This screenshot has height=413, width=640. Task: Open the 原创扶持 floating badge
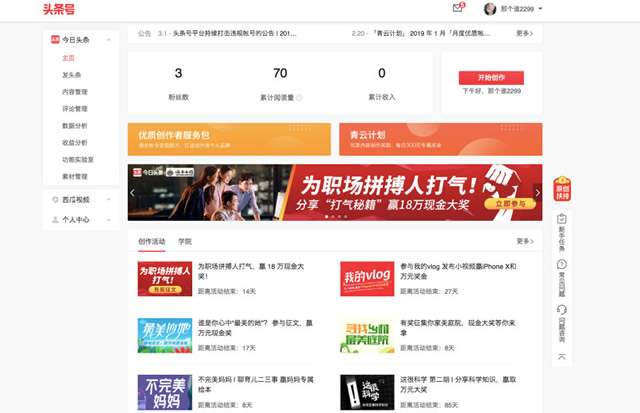(x=562, y=190)
